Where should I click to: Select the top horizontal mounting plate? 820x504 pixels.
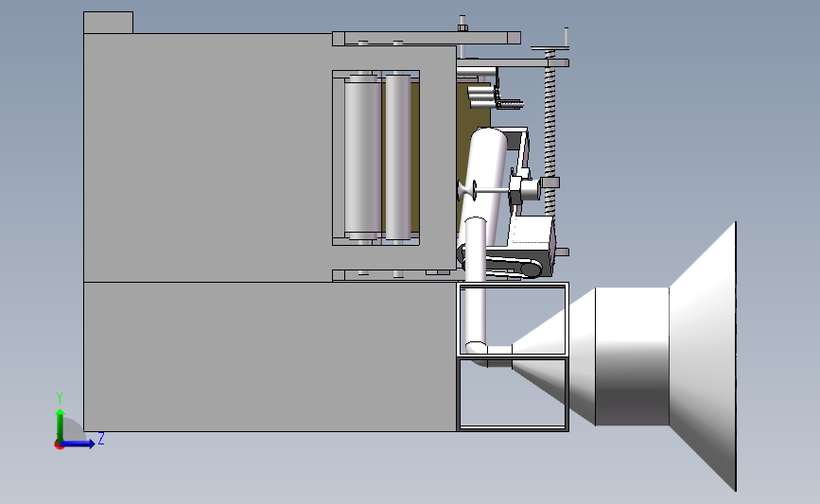pyautogui.click(x=427, y=38)
